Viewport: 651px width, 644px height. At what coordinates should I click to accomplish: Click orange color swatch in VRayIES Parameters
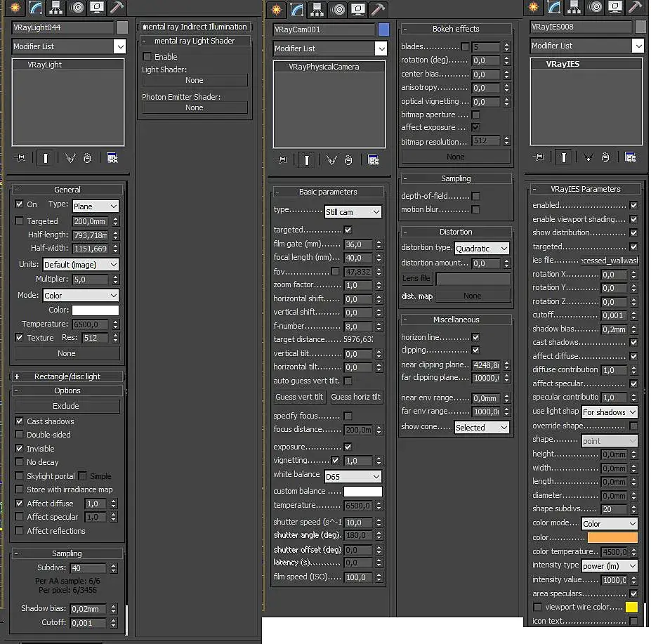[x=612, y=538]
